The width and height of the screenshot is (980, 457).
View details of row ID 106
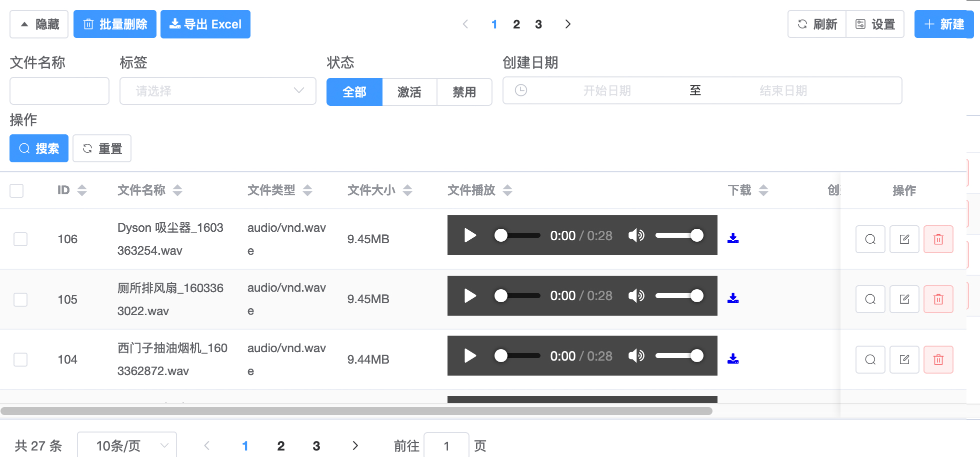870,239
